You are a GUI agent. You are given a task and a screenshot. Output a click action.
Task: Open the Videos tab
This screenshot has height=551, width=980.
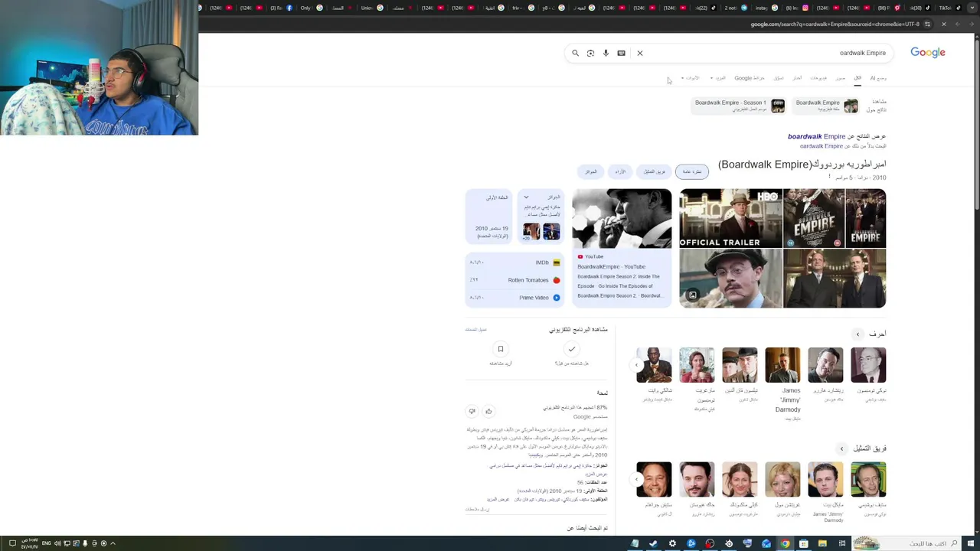tap(818, 78)
